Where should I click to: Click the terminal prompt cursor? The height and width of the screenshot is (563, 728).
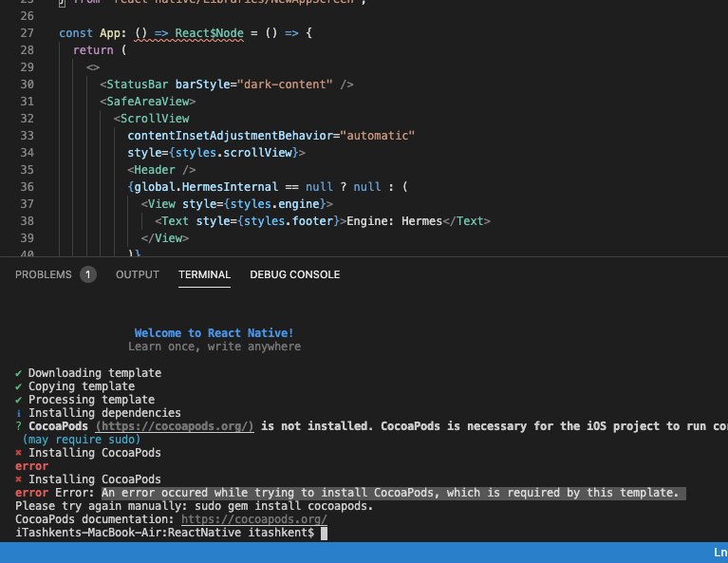point(324,533)
